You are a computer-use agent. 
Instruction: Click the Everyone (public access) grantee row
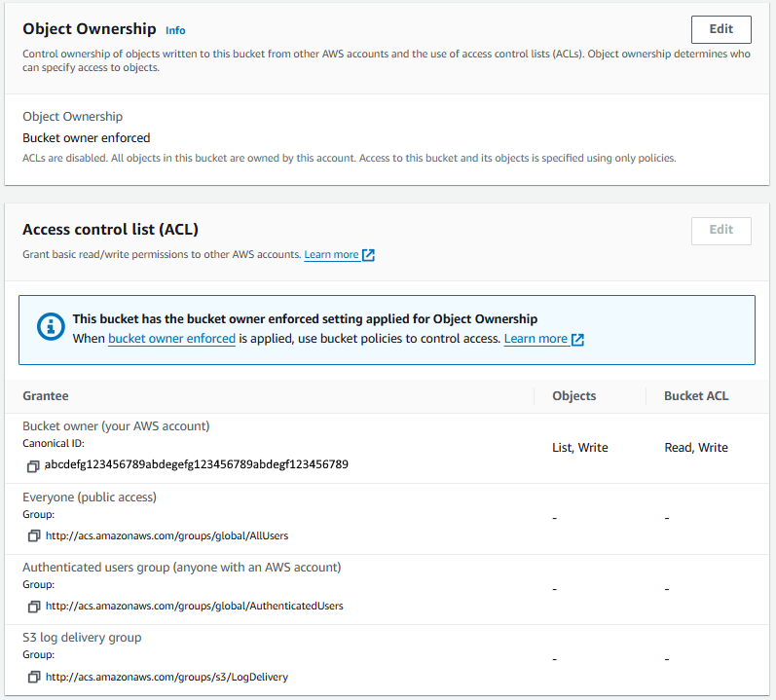(387, 519)
